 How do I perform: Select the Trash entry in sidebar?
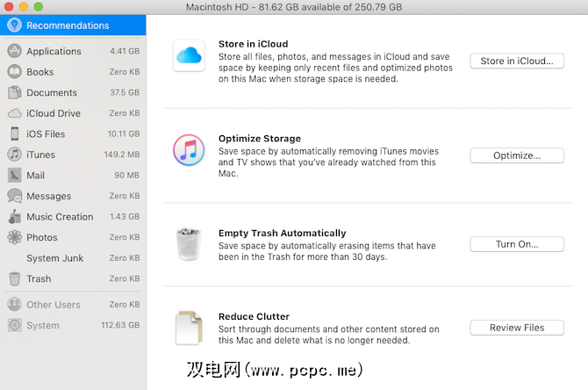39,278
